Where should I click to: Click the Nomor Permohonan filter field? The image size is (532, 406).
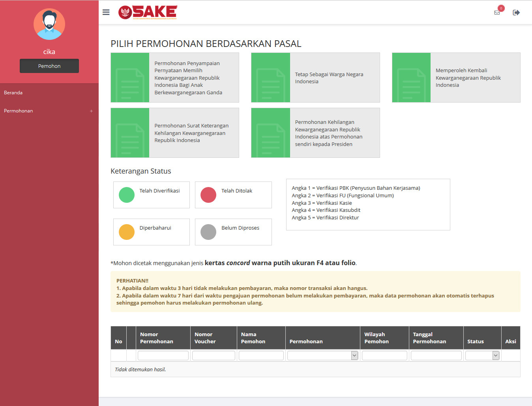163,355
